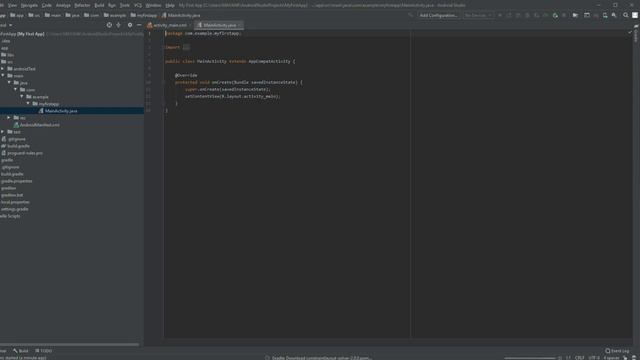This screenshot has height=360, width=640.
Task: Select local.properties in project tree
Action: click(15, 202)
